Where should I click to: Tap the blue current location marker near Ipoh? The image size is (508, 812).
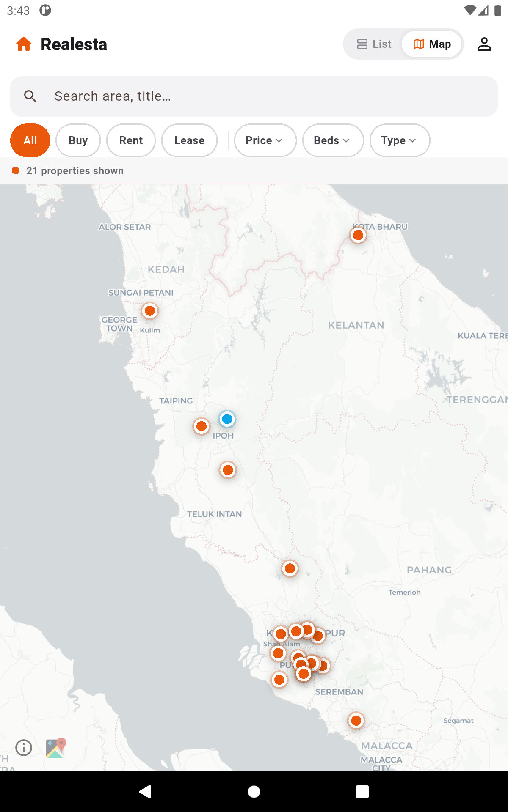click(227, 419)
